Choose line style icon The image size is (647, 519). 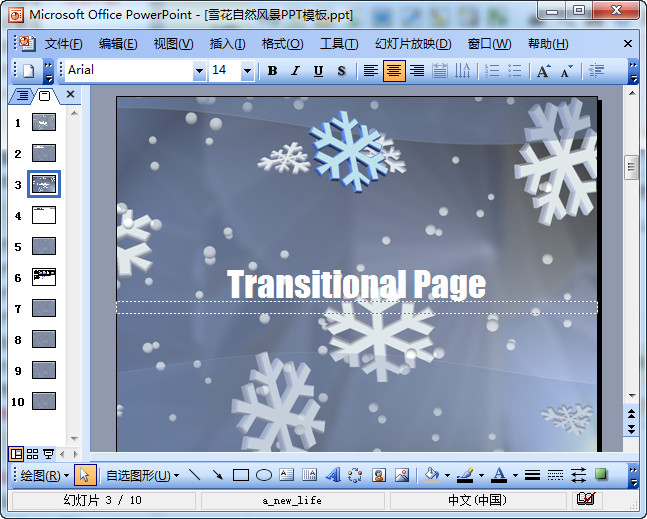tap(532, 475)
